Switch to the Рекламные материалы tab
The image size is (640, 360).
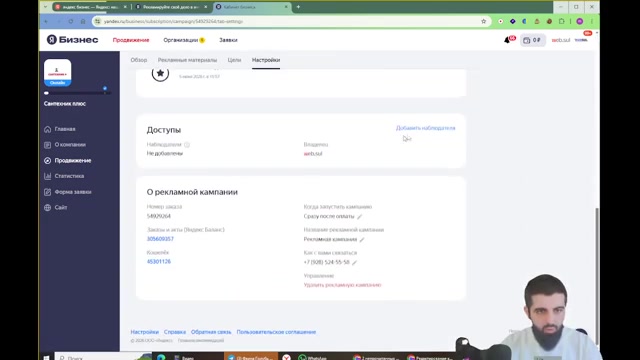[187, 60]
